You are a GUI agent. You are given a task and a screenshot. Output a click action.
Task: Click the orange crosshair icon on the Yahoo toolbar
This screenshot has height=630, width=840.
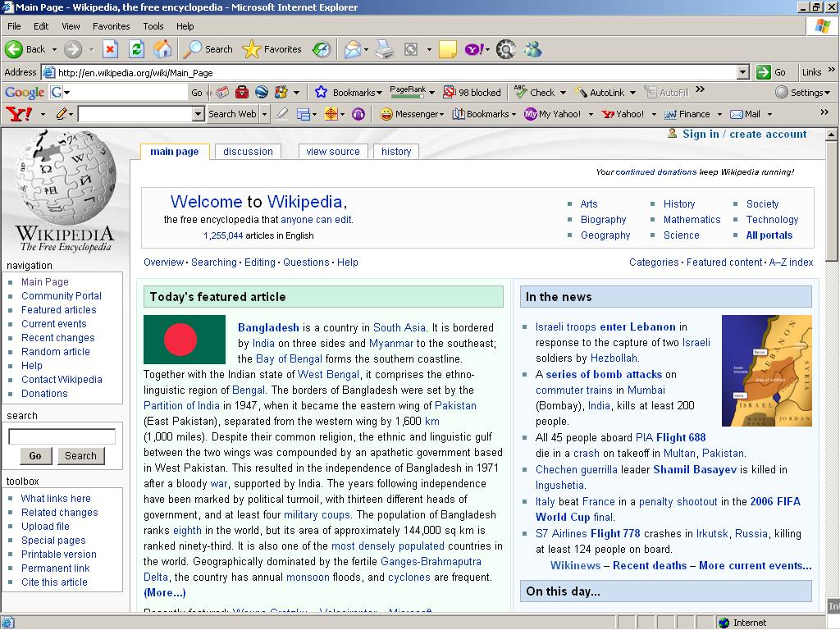[x=331, y=113]
